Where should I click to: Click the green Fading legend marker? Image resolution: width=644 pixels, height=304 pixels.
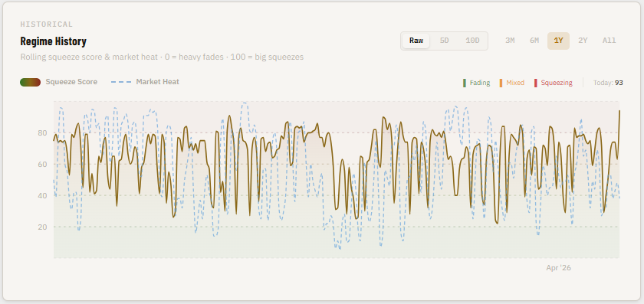[x=465, y=83]
